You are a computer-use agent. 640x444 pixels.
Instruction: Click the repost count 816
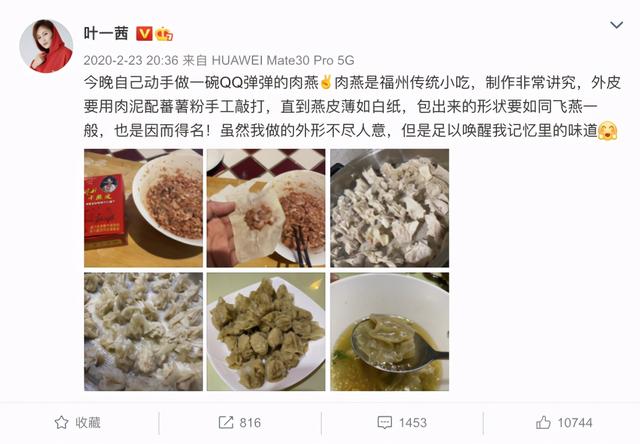point(250,422)
